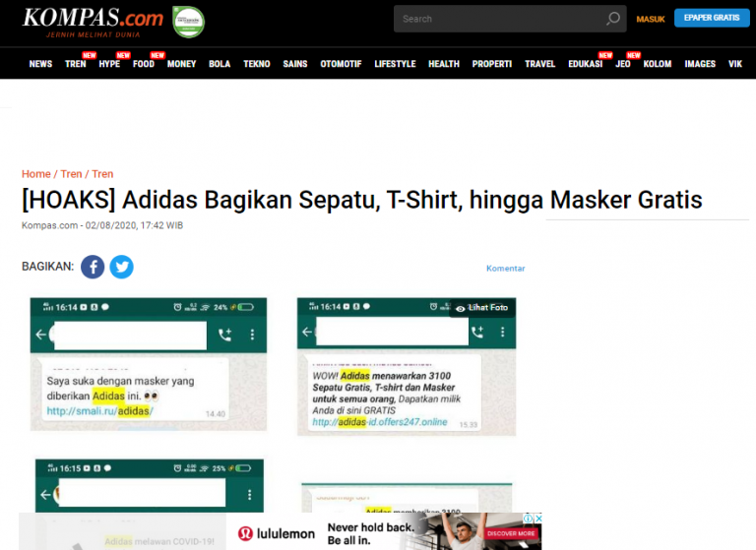Open the NEWS menu item
Screen dimensions: 756x550
pyautogui.click(x=40, y=64)
